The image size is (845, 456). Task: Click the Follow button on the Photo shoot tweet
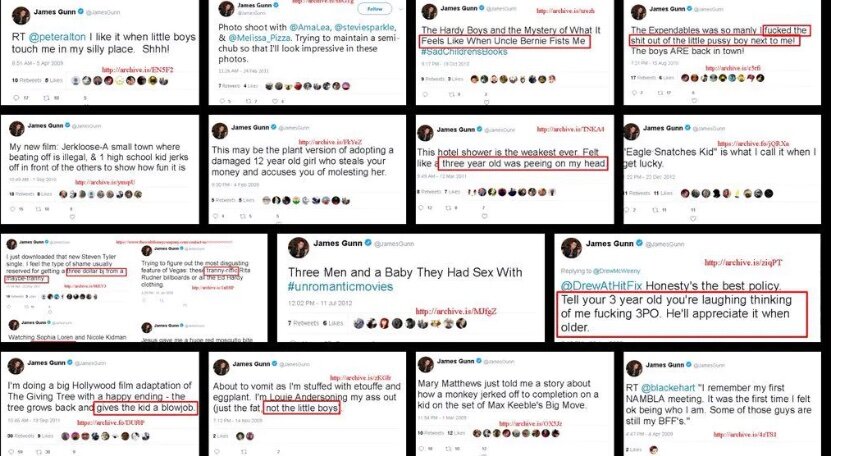(x=375, y=9)
